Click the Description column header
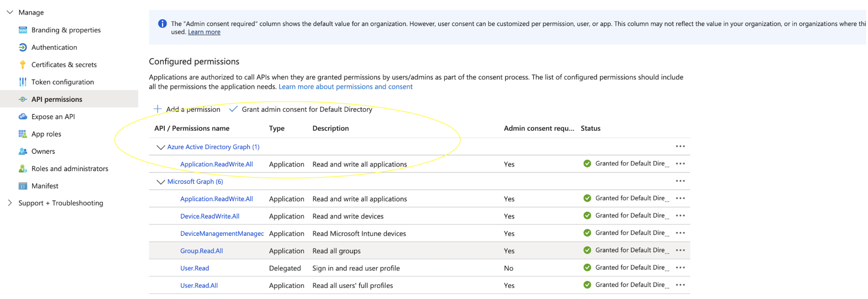Image resolution: width=868 pixels, height=299 pixels. coord(330,128)
